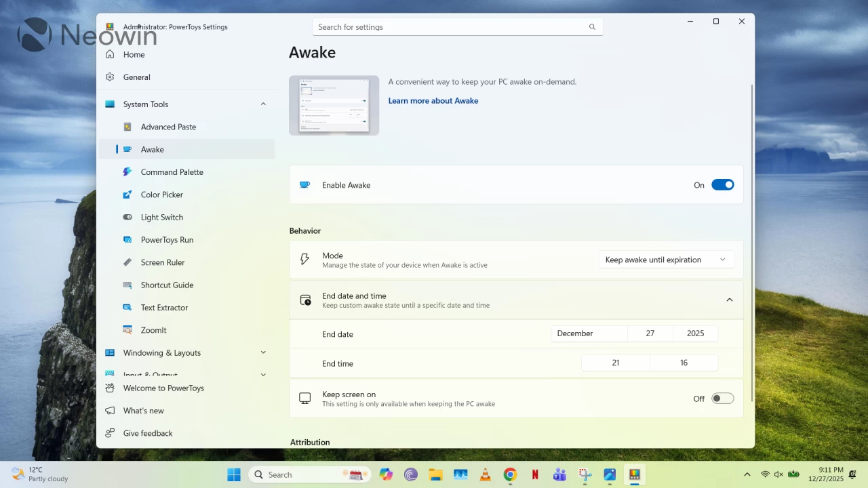Click the System Tools category icon
868x488 pixels.
(110, 104)
